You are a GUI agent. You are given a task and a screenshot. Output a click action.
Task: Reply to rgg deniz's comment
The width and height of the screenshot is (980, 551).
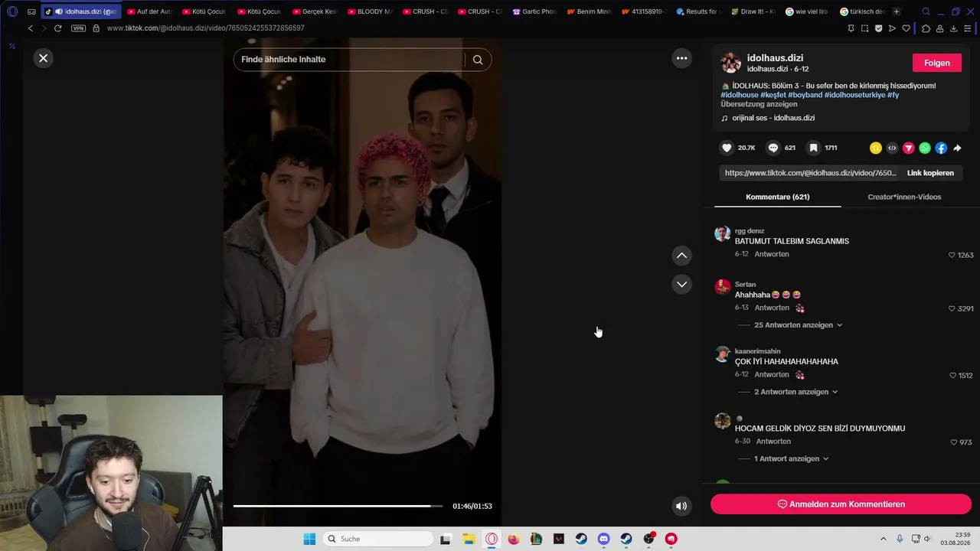[772, 254]
